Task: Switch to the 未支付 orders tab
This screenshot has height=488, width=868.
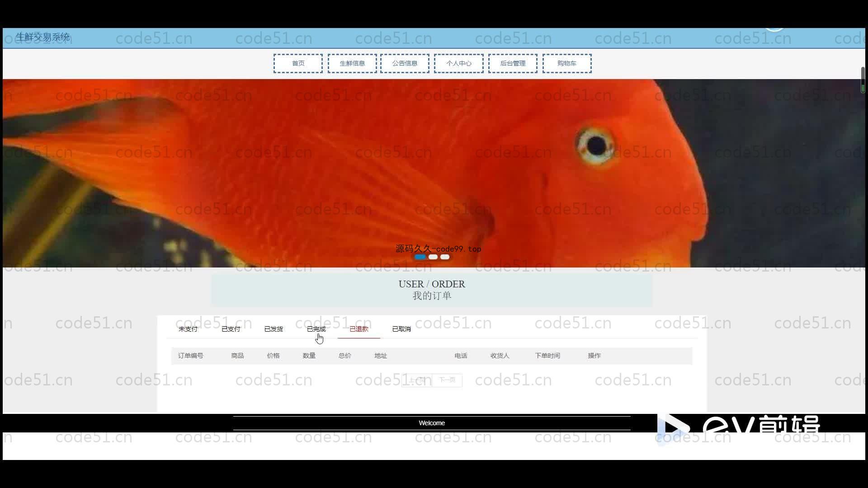Action: tap(188, 329)
